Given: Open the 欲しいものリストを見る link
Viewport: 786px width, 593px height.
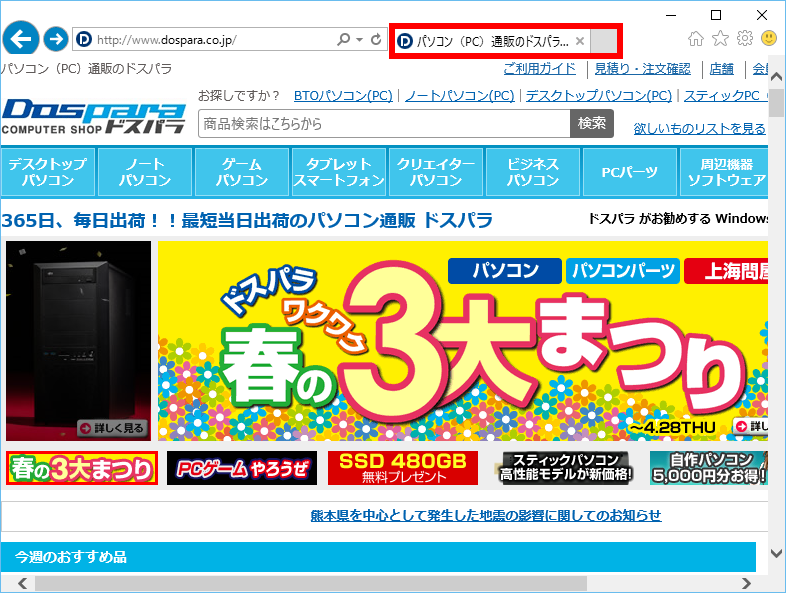Looking at the screenshot, I should pyautogui.click(x=699, y=129).
